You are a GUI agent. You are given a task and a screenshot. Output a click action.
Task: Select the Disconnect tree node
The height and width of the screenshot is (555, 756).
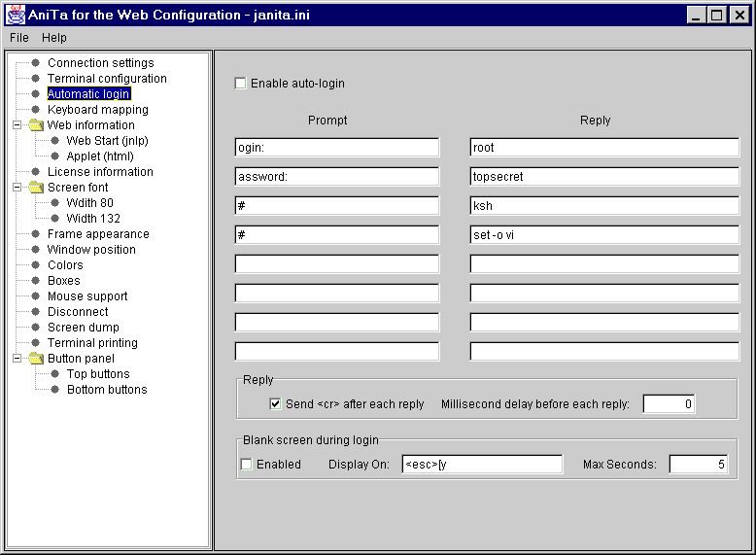coord(78,312)
